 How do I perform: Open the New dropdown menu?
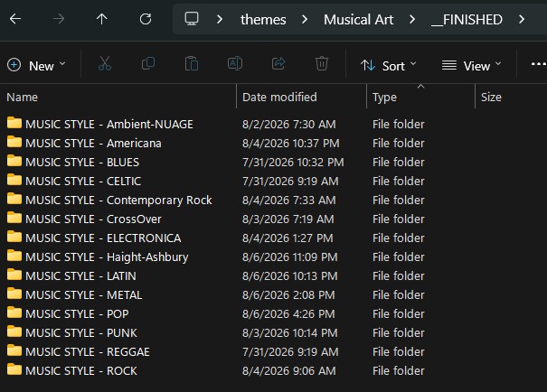[36, 66]
